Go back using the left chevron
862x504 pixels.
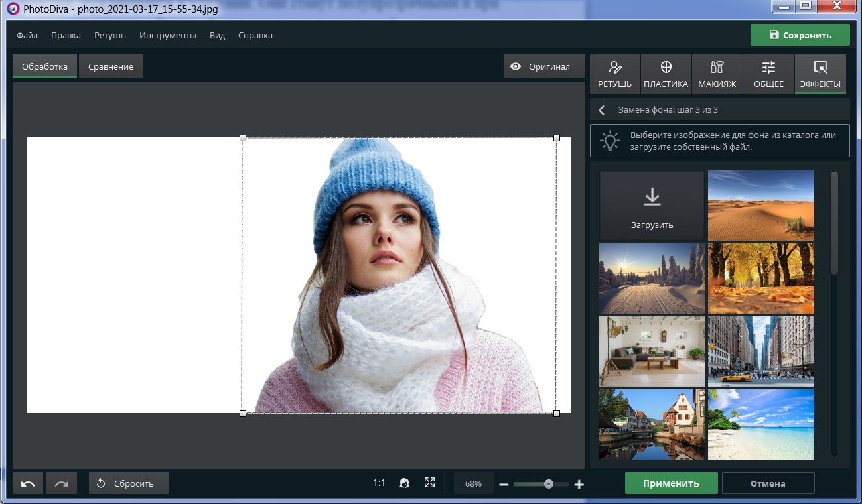coord(602,110)
